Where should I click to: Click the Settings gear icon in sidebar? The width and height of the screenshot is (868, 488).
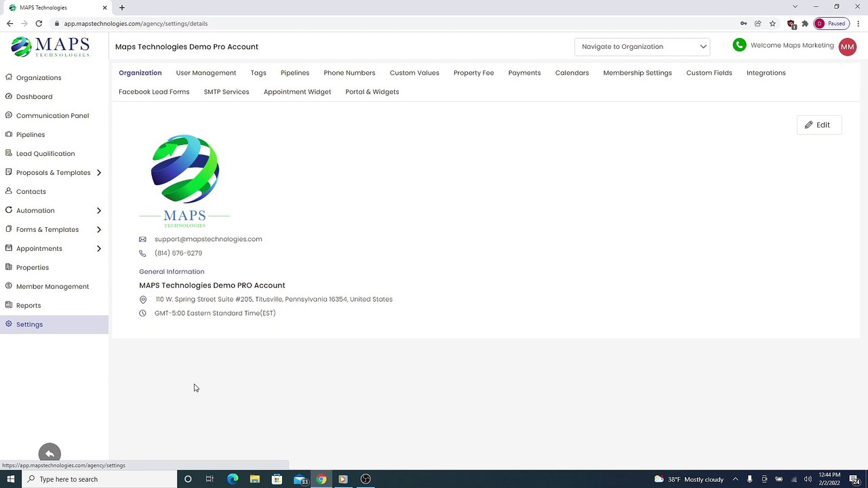[9, 324]
